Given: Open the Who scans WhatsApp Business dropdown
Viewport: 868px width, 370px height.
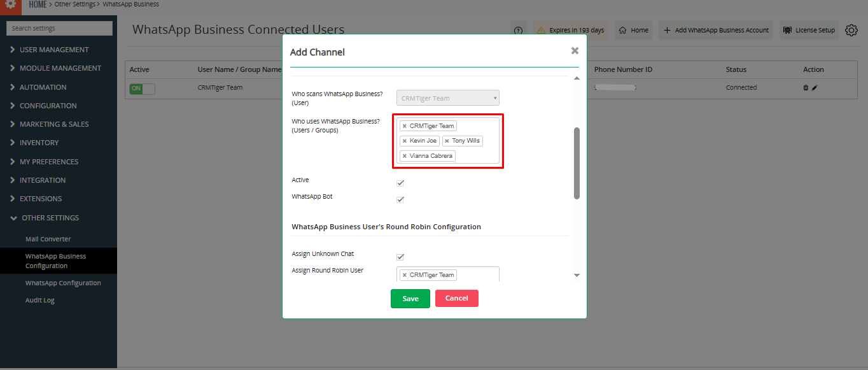Looking at the screenshot, I should pos(448,98).
